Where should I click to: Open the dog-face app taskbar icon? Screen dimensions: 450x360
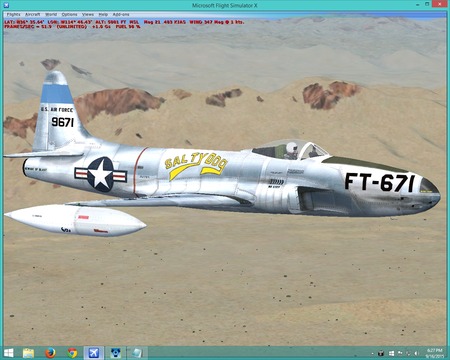(115, 353)
